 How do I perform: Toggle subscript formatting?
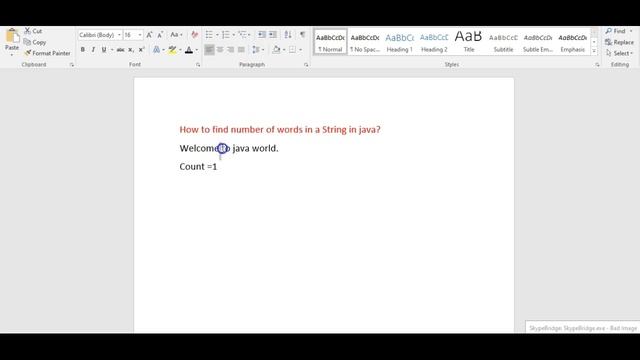pyautogui.click(x=131, y=50)
